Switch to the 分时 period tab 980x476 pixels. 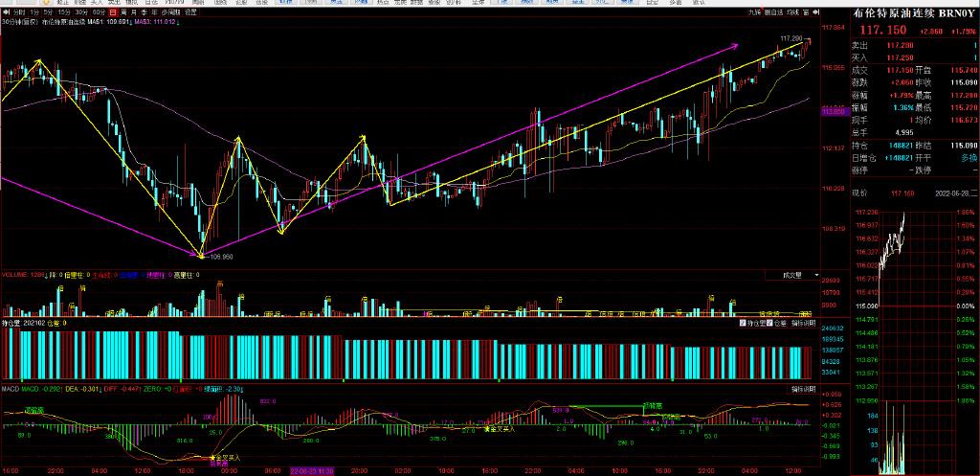click(x=19, y=11)
